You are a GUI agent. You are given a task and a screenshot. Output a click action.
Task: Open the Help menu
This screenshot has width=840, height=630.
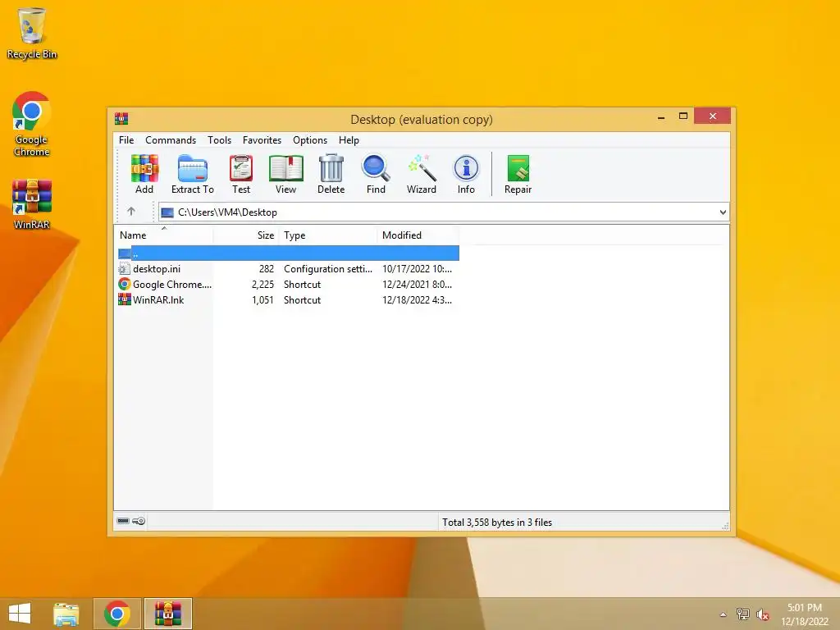[x=349, y=139]
